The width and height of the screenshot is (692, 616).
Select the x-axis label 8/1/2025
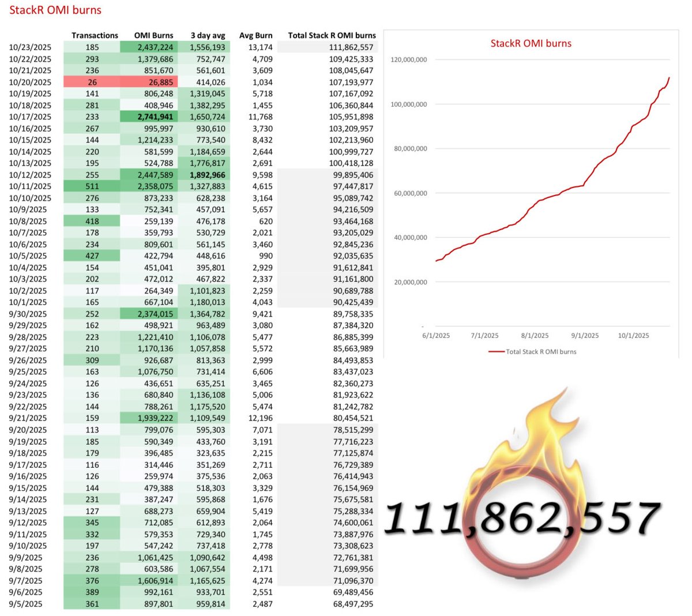tap(535, 336)
